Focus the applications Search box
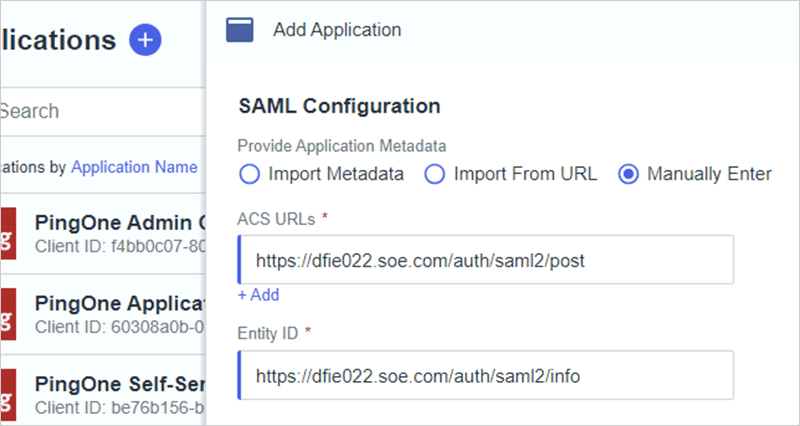The height and width of the screenshot is (426, 800). [x=100, y=111]
